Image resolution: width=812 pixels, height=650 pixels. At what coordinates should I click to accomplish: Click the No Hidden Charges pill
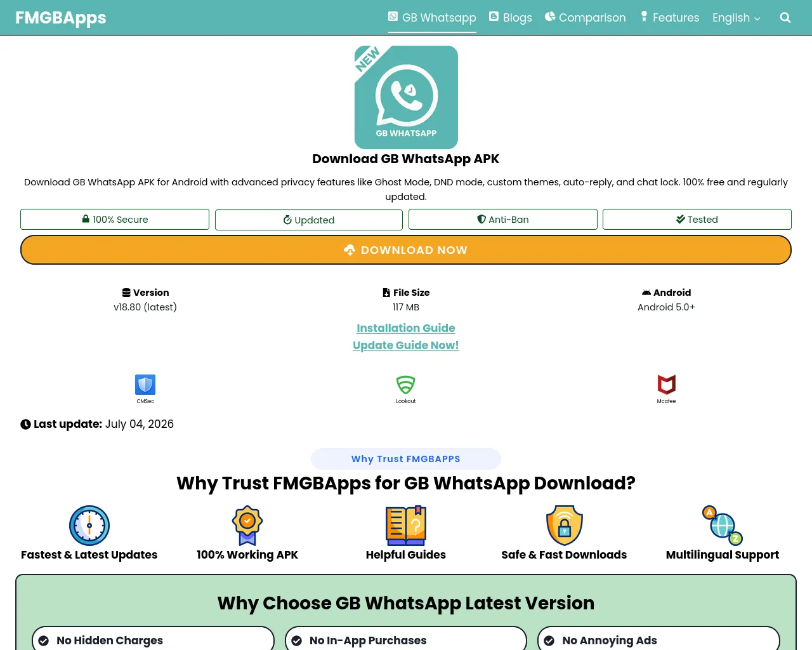153,639
